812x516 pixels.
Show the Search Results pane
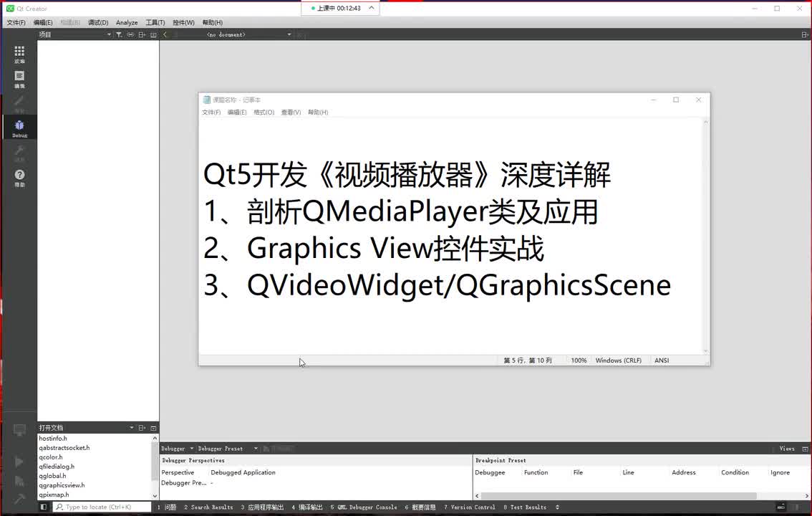(208, 507)
